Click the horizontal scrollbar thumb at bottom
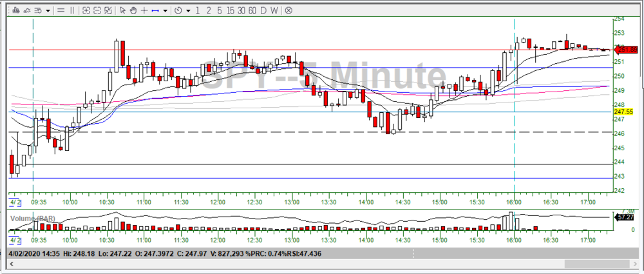Viewport: 644px width, 274px height. [598, 264]
